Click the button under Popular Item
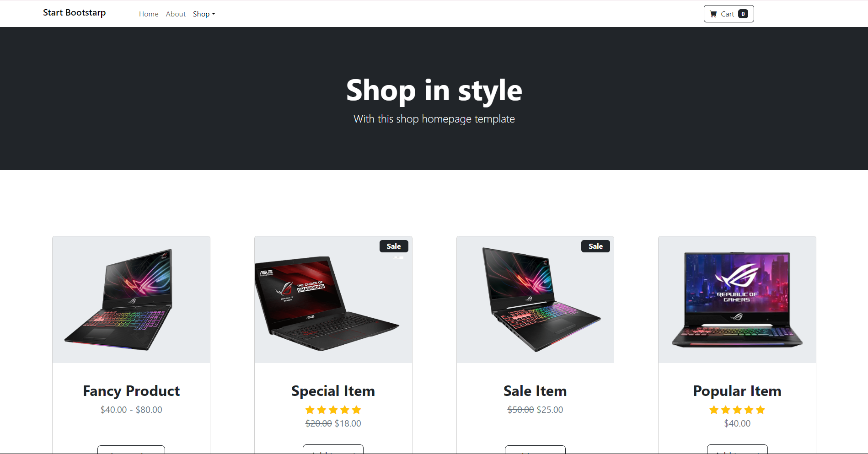 point(737,449)
